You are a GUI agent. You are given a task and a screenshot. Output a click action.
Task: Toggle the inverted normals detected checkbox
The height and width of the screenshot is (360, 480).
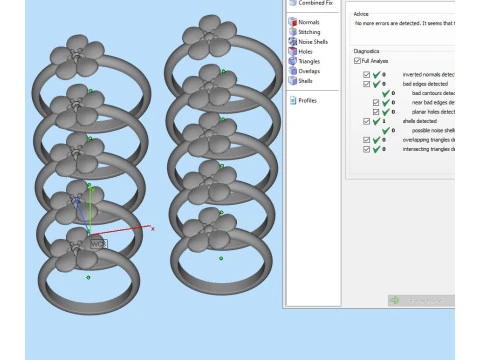(x=366, y=74)
